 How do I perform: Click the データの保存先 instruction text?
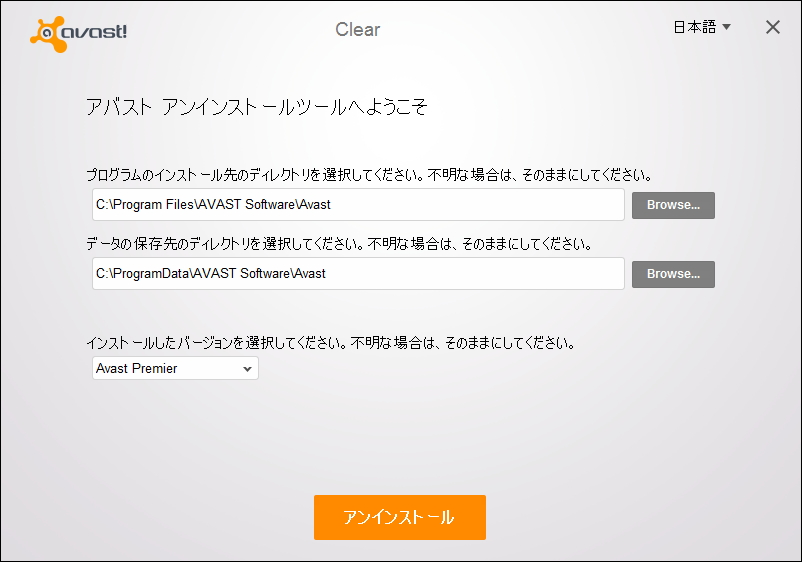pyautogui.click(x=339, y=244)
